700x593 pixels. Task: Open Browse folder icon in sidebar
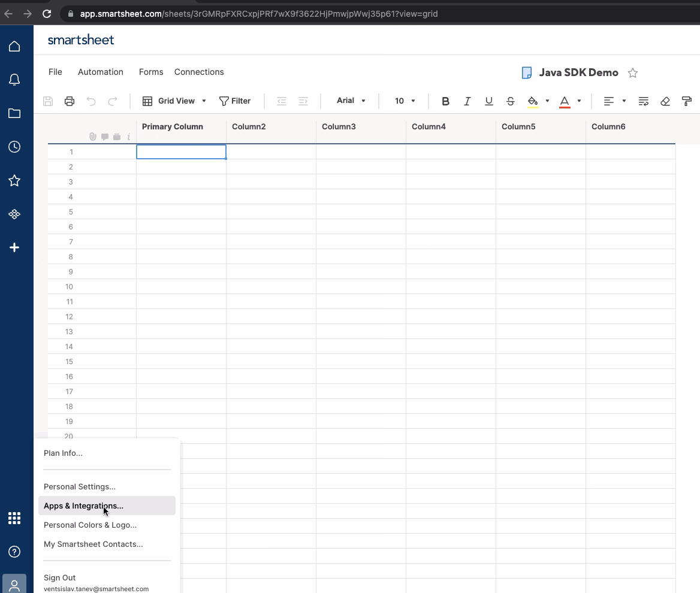pos(14,114)
